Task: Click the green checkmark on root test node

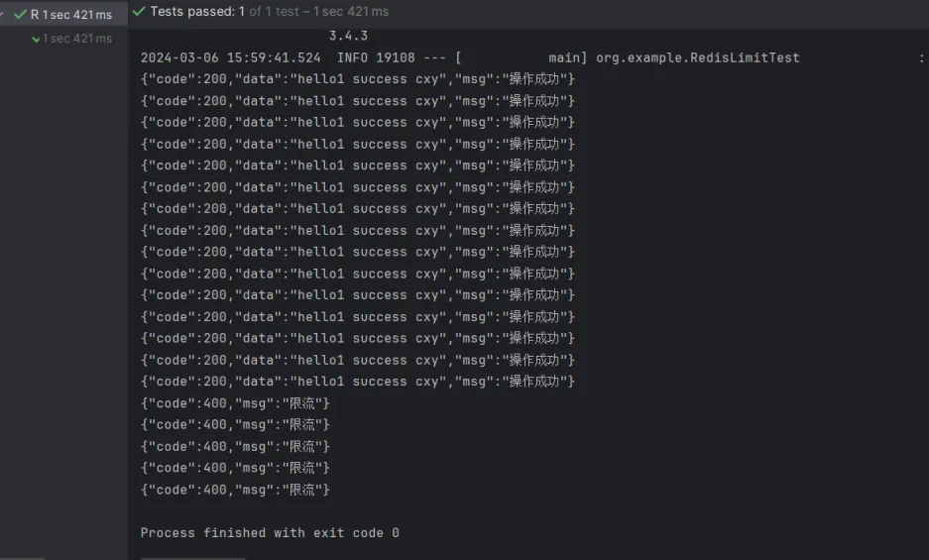Action: coord(20,15)
